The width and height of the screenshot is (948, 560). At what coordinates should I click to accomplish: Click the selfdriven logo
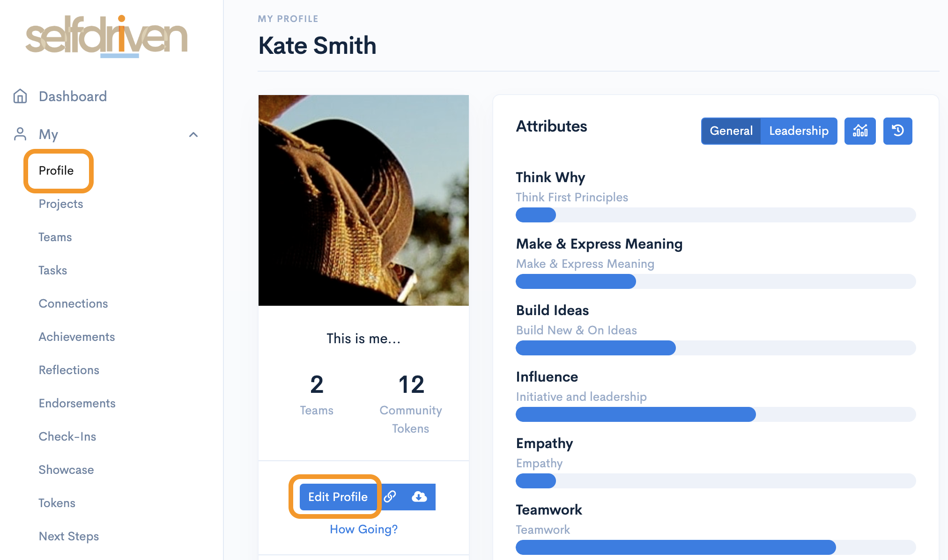pos(107,37)
